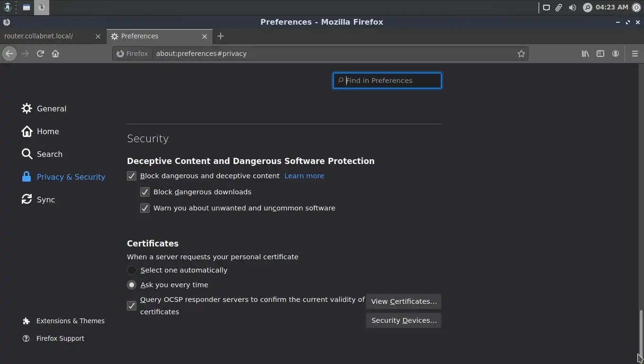Open the hamburger application menu
The height and width of the screenshot is (364, 644).
pyautogui.click(x=635, y=54)
